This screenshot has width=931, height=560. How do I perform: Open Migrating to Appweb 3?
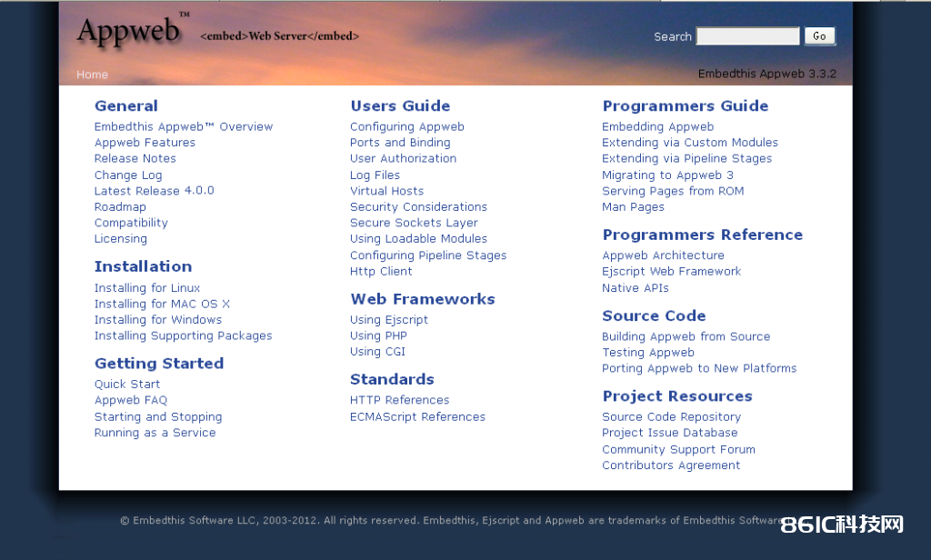coord(668,175)
